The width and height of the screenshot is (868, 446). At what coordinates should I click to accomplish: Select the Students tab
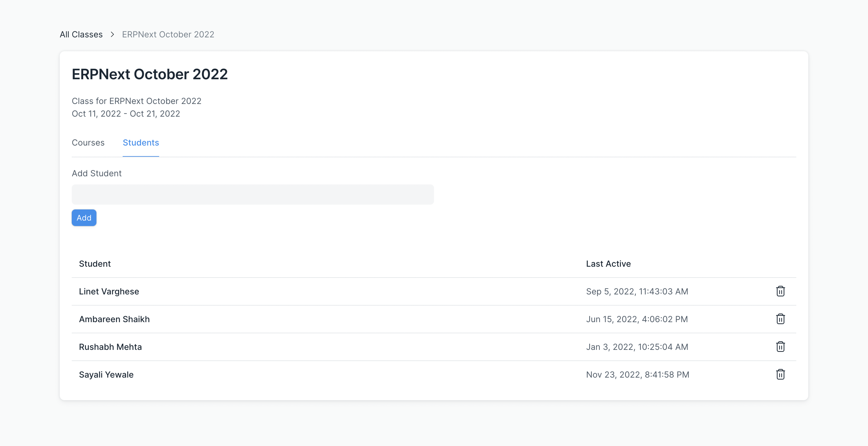click(140, 143)
